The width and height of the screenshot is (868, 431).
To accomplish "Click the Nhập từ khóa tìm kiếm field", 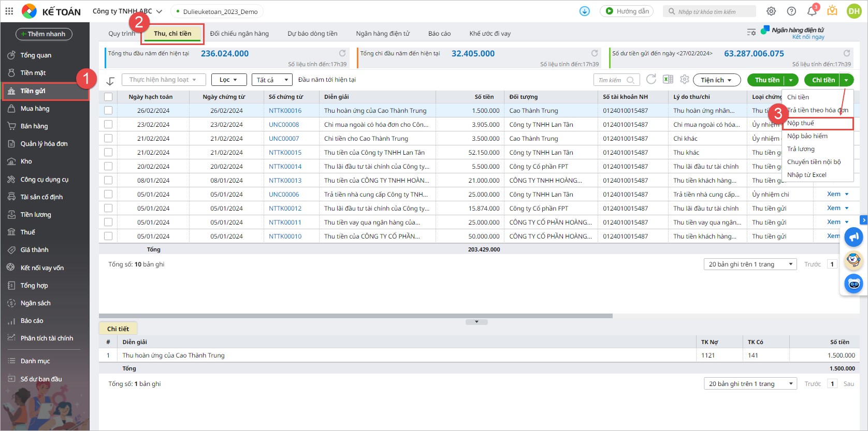I will tap(710, 11).
